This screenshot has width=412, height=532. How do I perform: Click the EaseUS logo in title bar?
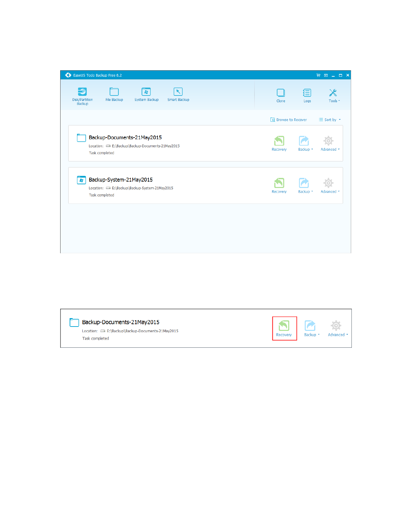68,75
